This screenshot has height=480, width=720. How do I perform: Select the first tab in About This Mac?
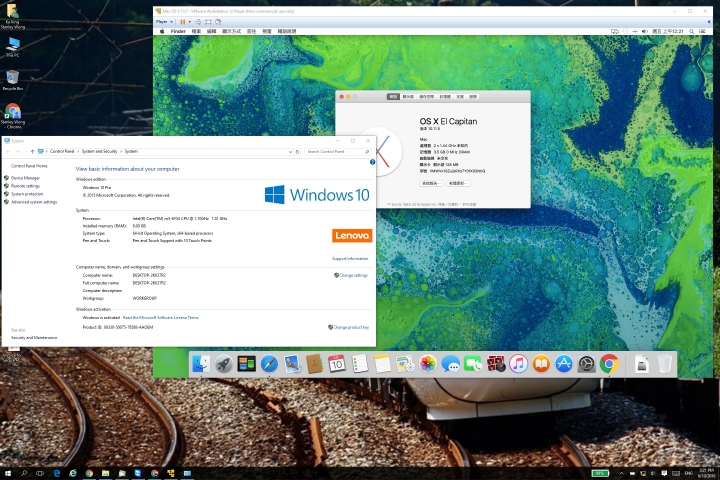pyautogui.click(x=393, y=96)
